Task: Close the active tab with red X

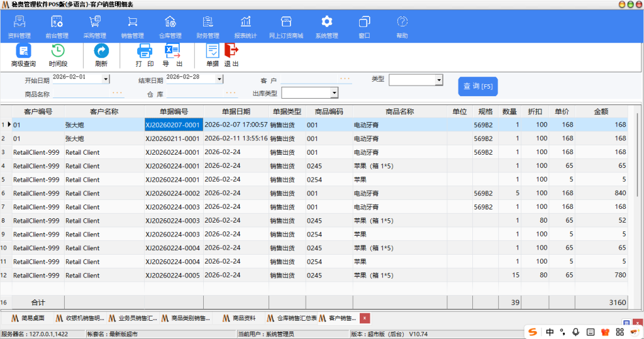Action: [365, 318]
